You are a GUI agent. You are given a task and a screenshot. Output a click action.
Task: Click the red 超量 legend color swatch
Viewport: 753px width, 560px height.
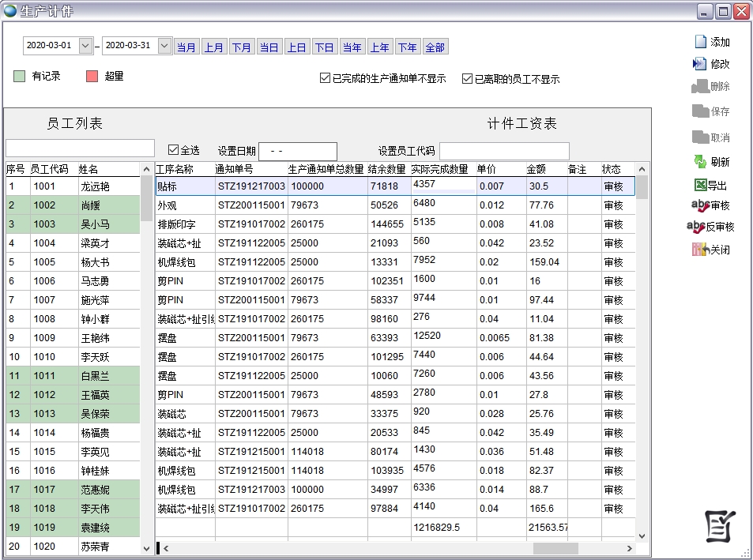coord(92,77)
